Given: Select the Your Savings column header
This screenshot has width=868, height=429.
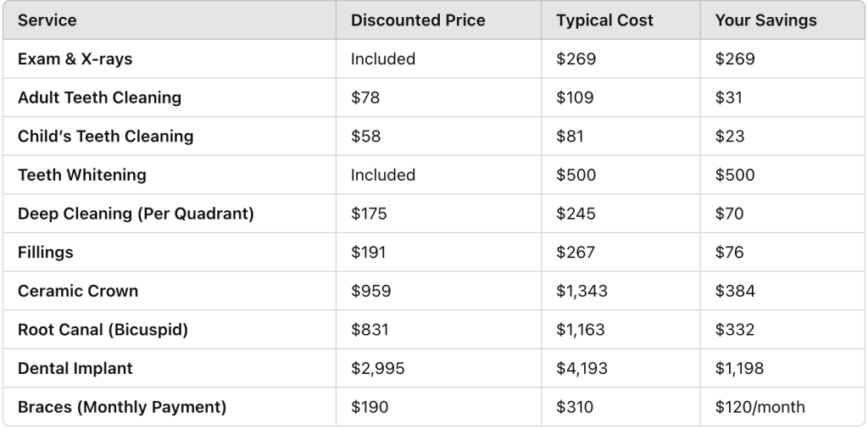Looking at the screenshot, I should [765, 20].
